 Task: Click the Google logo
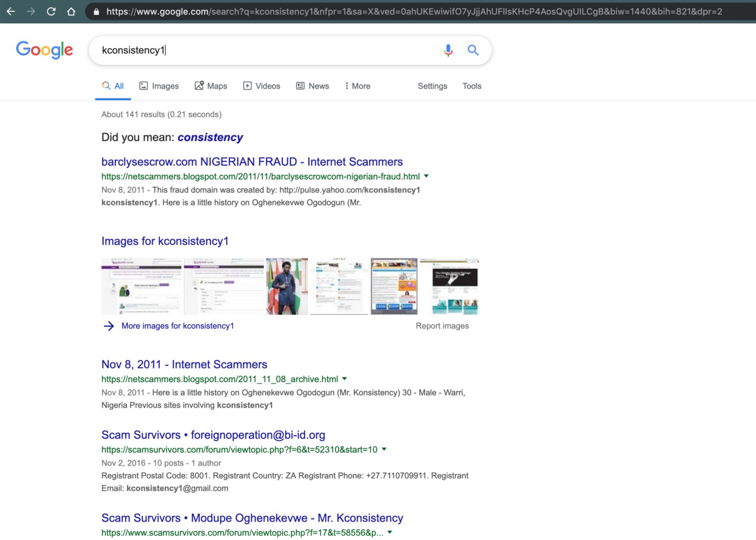tap(44, 50)
